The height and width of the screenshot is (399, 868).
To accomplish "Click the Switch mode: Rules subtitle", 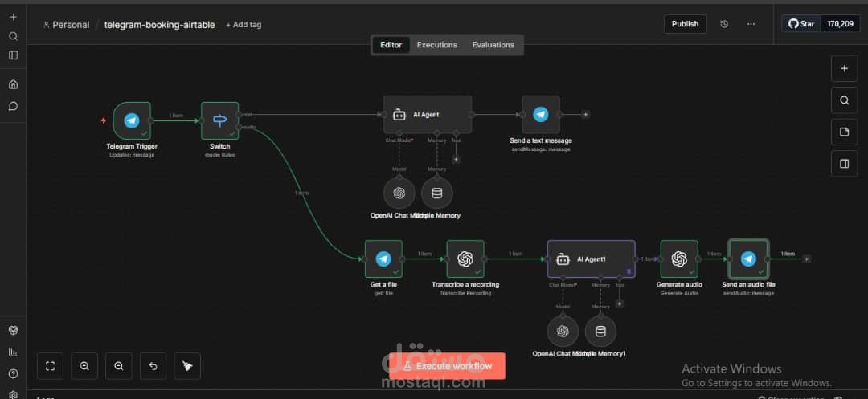I will pyautogui.click(x=219, y=155).
